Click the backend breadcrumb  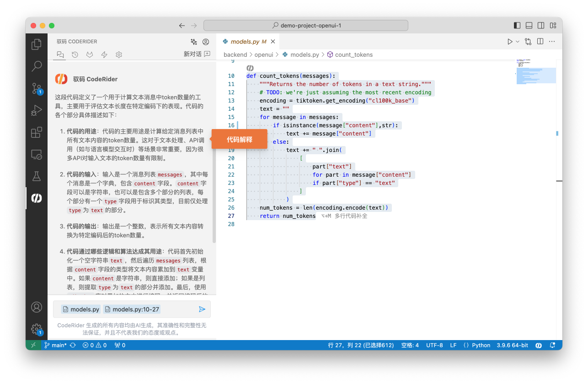[235, 54]
